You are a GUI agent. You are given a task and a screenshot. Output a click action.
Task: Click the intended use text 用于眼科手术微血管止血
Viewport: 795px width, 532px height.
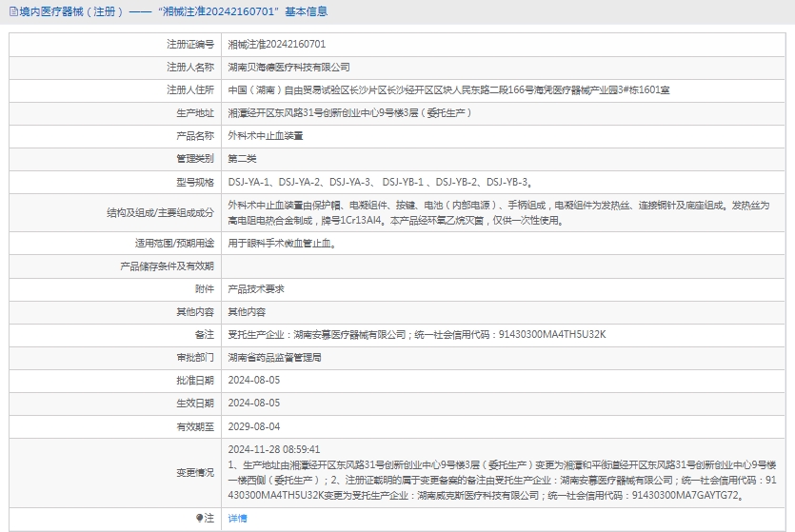tap(282, 243)
